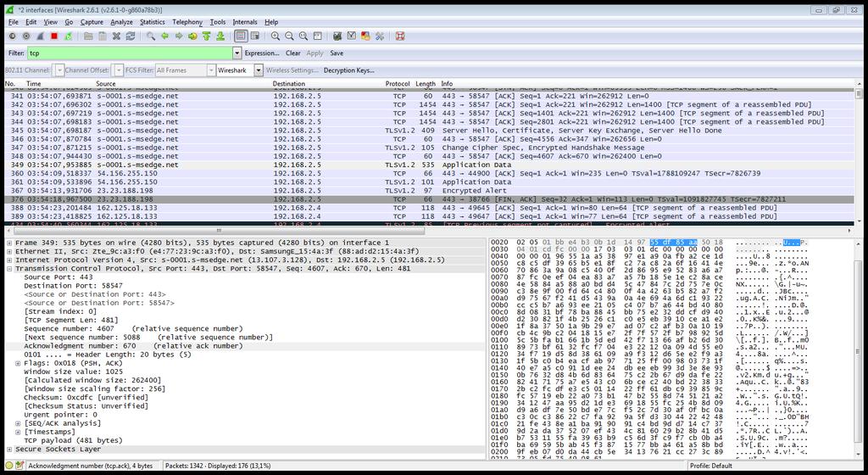Expand the Flags: 0x018 (PSH, ACK) node
The image size is (868, 475).
click(18, 363)
